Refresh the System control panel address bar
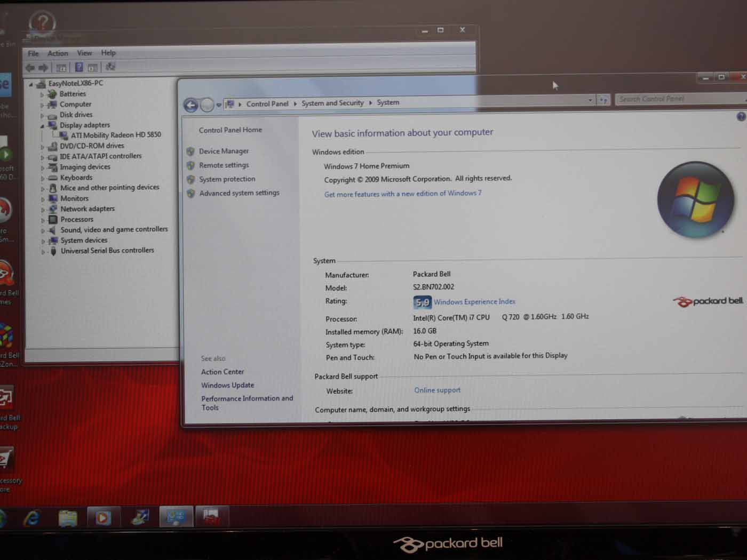The image size is (747, 560). tap(603, 100)
